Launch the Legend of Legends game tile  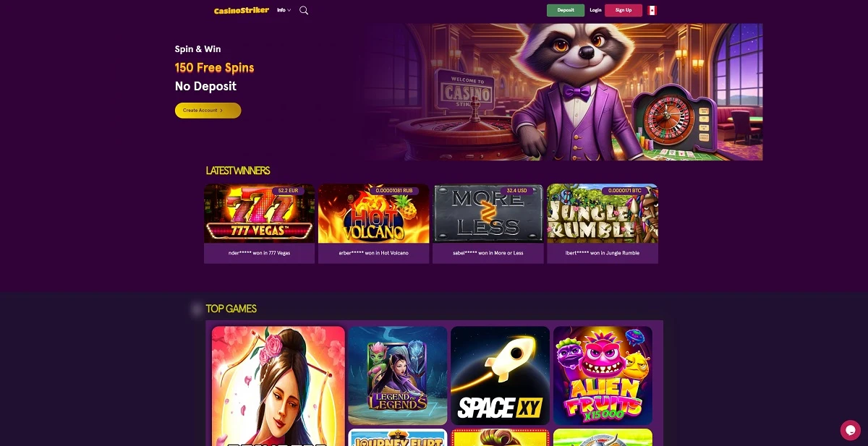click(397, 376)
